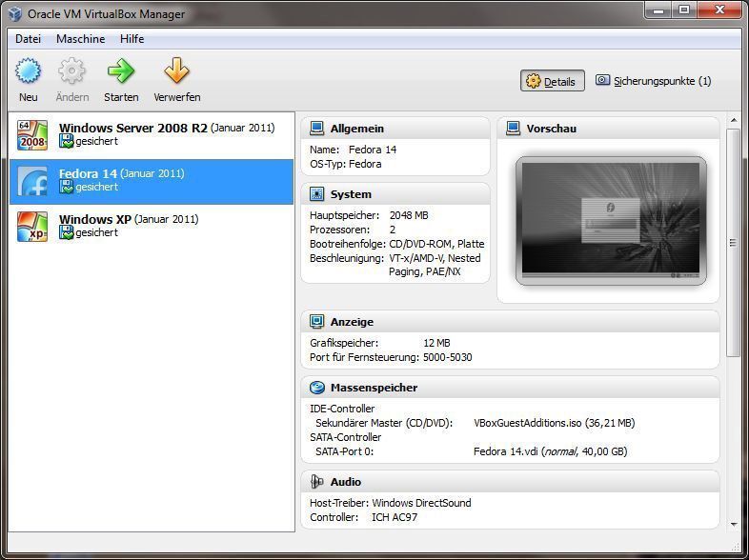Open the Audio settings heading
The height and width of the screenshot is (560, 749).
pyautogui.click(x=346, y=482)
